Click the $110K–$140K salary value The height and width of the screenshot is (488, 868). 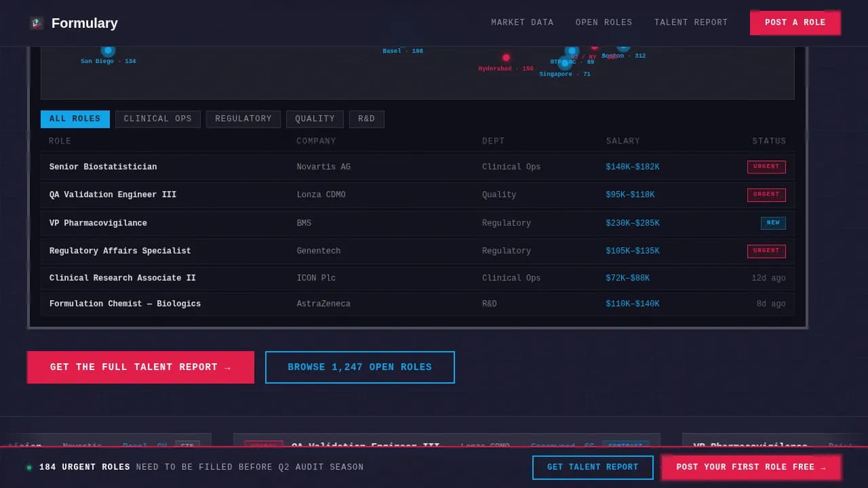[x=633, y=304]
